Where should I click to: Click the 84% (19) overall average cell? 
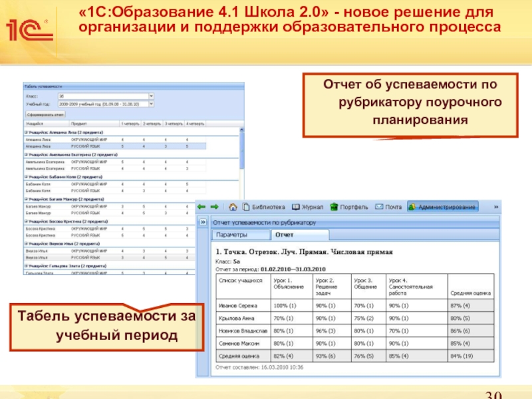pos(471,356)
